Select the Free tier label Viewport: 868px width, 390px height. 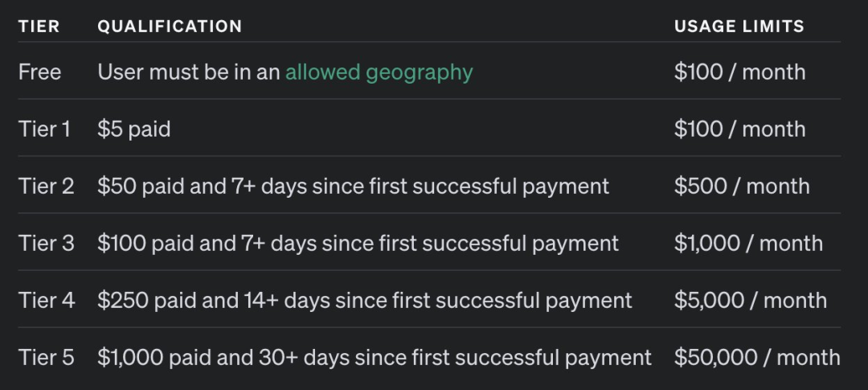39,72
